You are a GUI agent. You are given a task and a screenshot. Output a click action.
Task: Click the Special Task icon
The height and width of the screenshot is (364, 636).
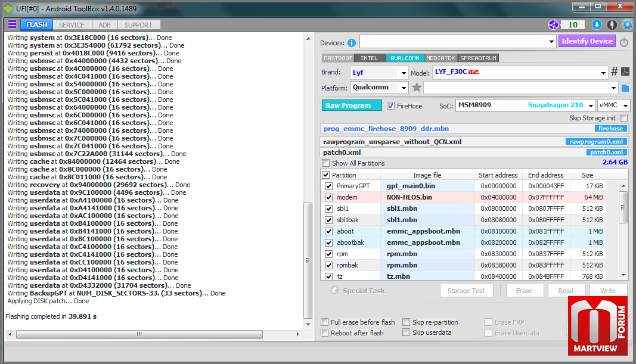point(334,290)
